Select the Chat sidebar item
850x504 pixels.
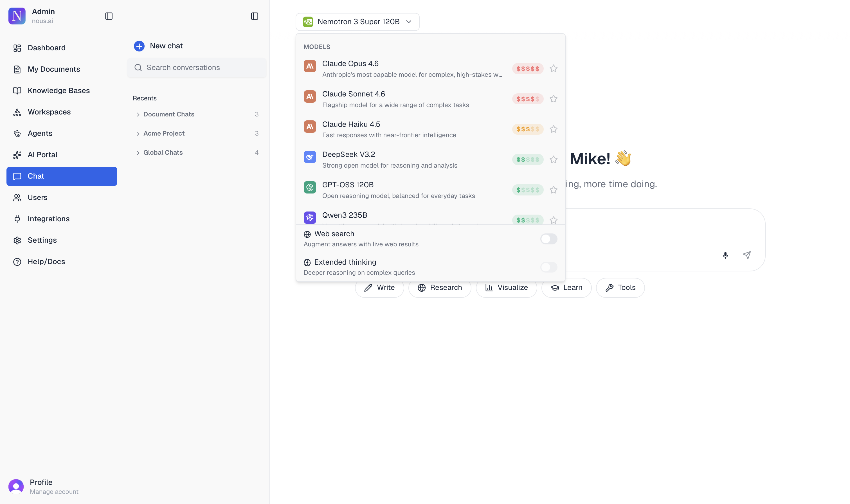[x=62, y=176]
